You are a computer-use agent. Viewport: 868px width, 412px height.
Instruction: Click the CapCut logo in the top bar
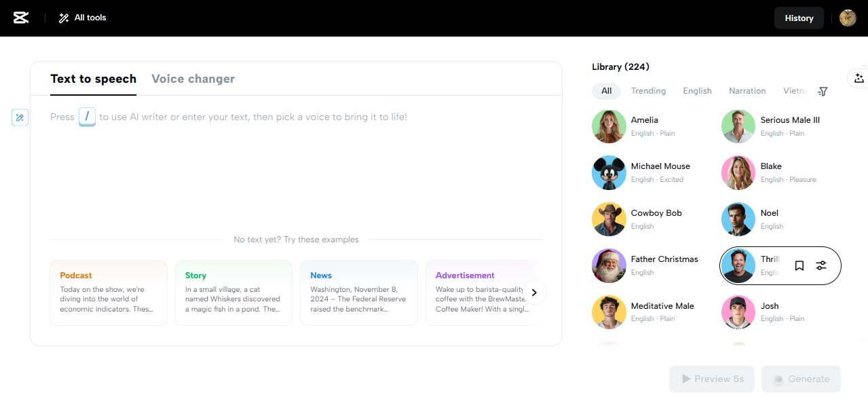pos(21,18)
